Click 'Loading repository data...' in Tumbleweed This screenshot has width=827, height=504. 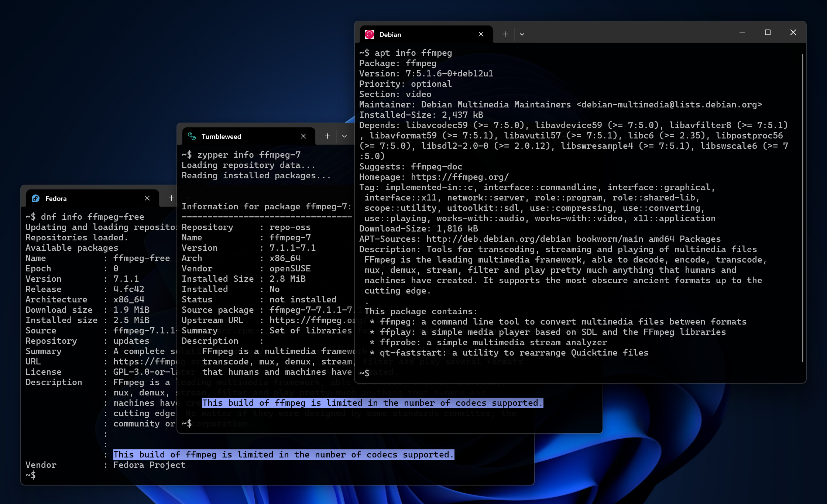[x=248, y=165]
